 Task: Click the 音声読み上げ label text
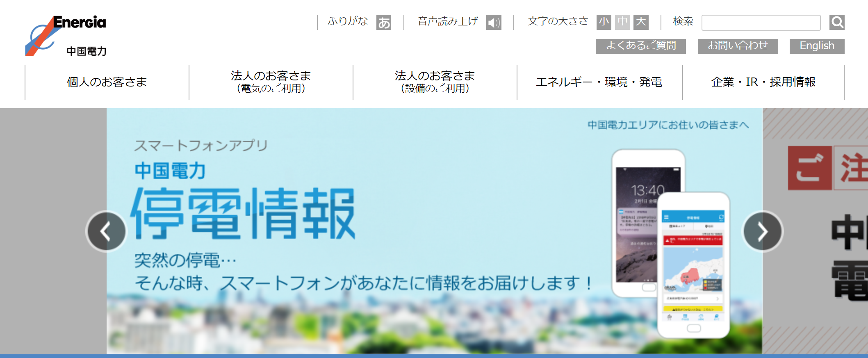[x=448, y=21]
